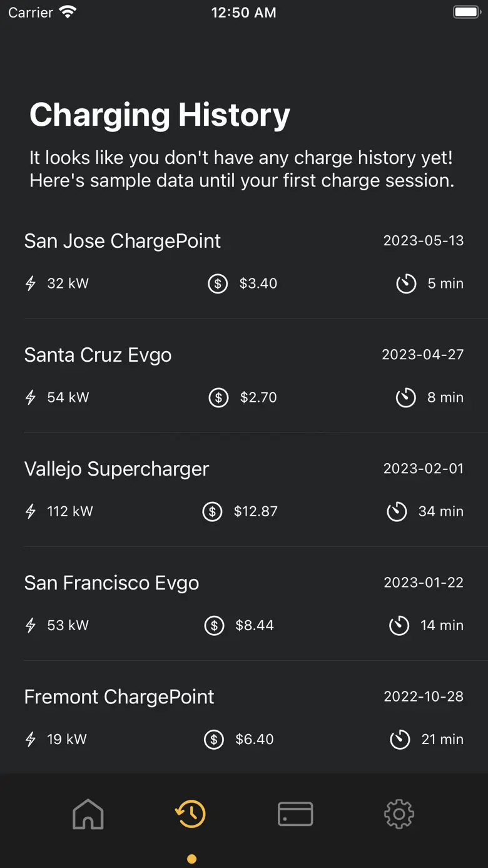Open the Home tab icon

(88, 814)
